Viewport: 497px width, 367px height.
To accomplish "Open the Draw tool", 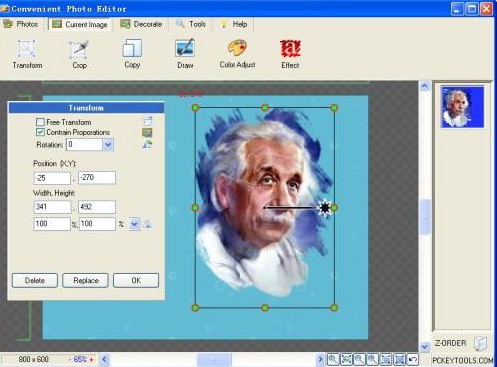I will click(x=185, y=54).
